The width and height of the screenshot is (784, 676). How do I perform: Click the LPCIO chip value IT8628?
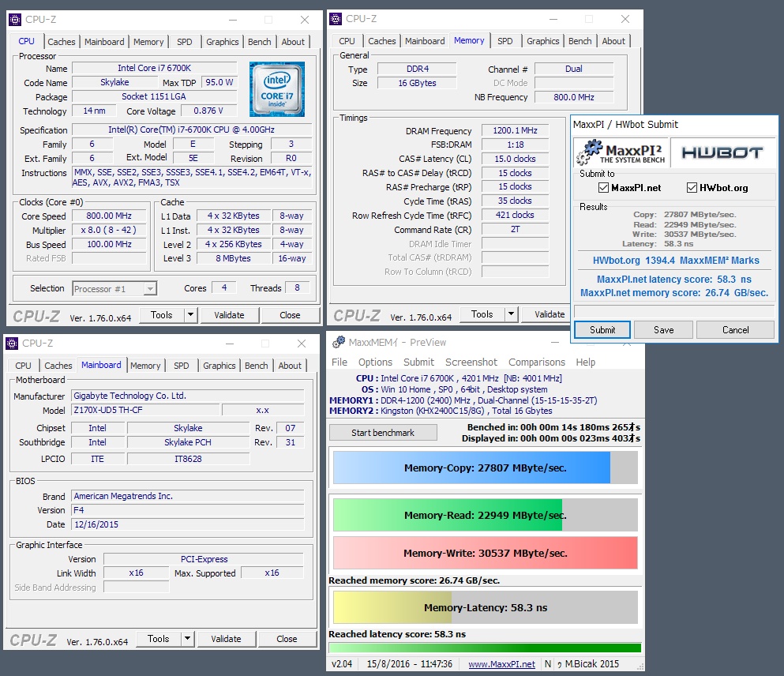click(188, 459)
